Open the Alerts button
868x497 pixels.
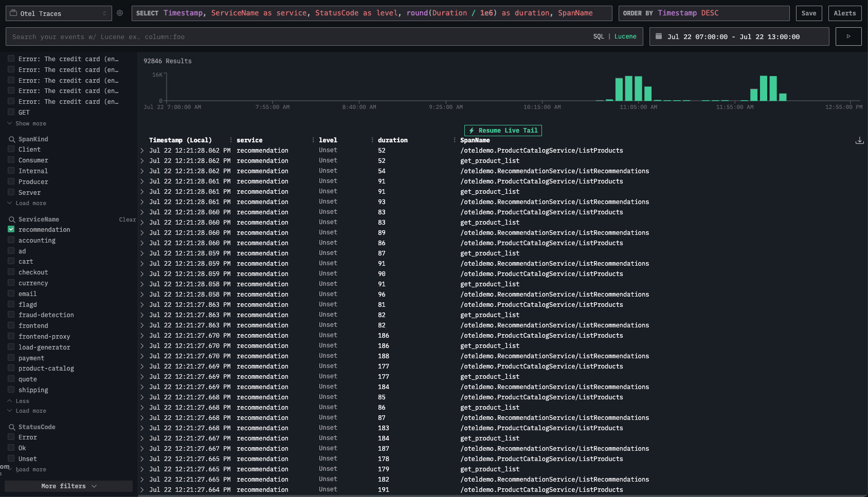click(x=845, y=13)
